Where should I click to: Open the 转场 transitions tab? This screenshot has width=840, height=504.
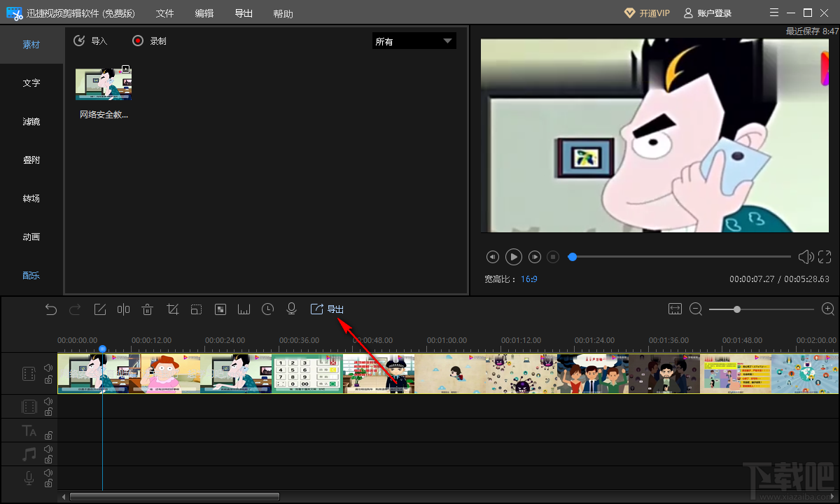click(31, 199)
